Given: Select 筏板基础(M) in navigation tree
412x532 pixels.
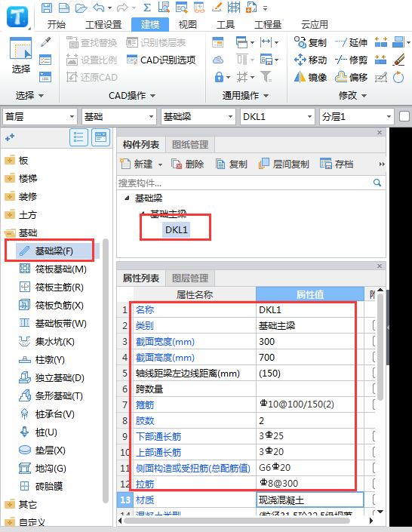Looking at the screenshot, I should click(x=53, y=269).
